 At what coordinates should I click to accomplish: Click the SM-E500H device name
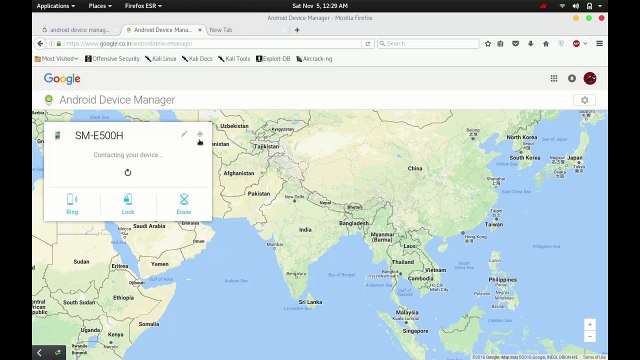tap(99, 136)
